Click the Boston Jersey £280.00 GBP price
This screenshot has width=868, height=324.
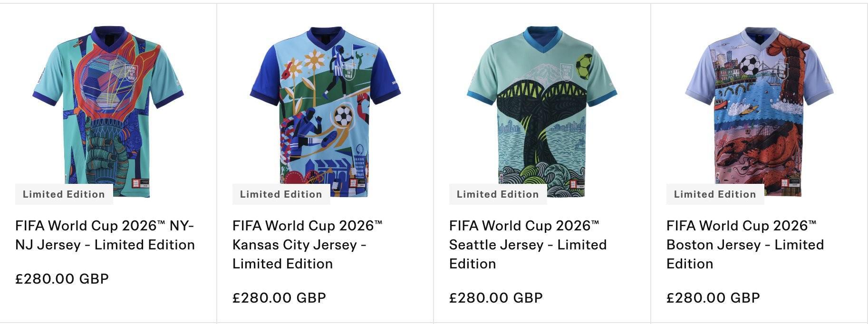[x=714, y=298]
